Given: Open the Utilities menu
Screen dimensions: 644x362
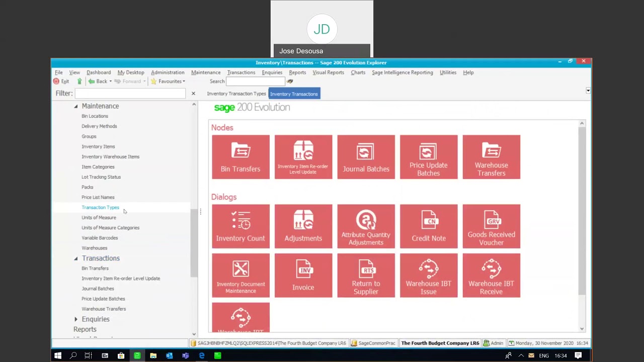Looking at the screenshot, I should 448,72.
